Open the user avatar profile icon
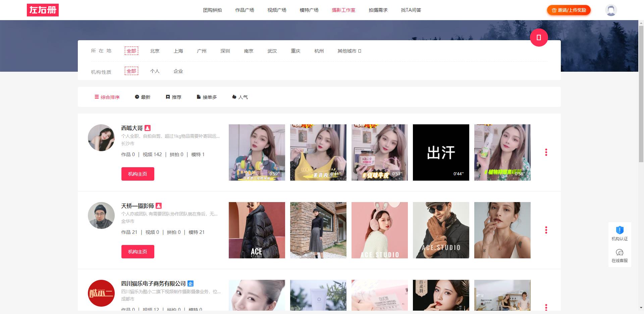The image size is (644, 314). pyautogui.click(x=611, y=10)
